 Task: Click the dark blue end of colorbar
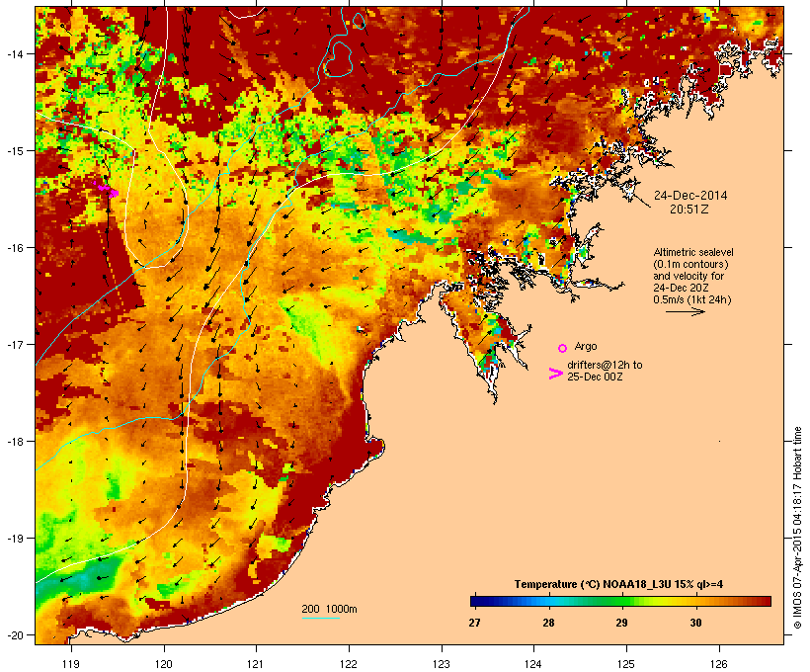click(478, 601)
